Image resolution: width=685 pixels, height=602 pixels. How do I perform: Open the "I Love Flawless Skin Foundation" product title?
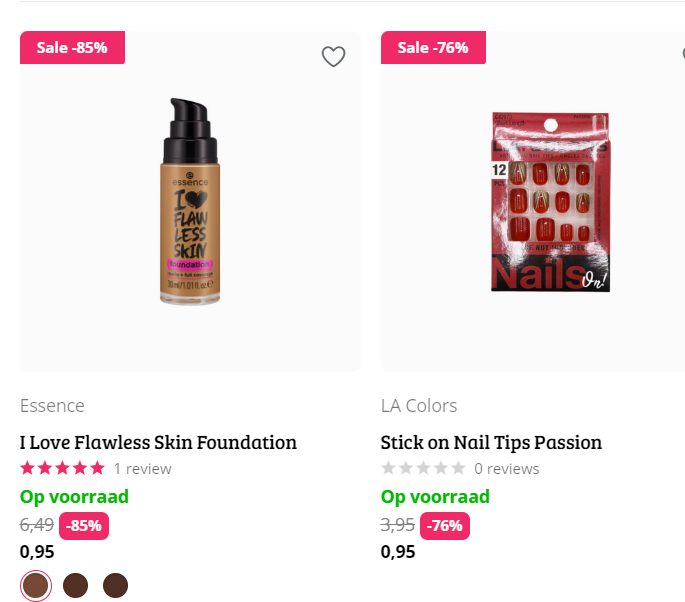[x=158, y=442]
